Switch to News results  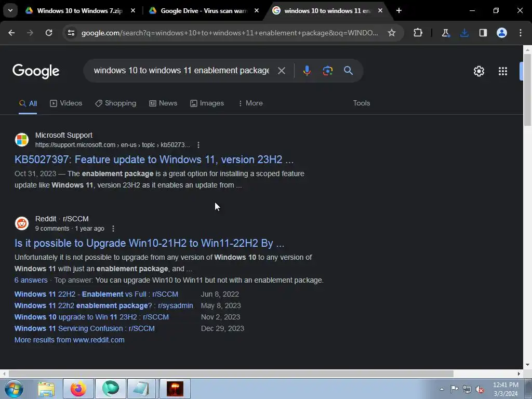pos(163,103)
